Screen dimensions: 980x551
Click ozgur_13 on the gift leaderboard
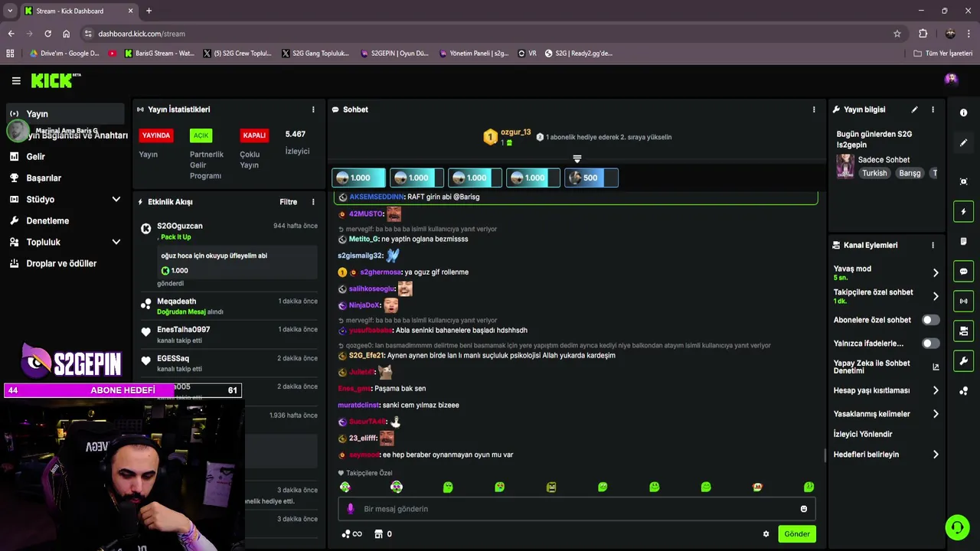coord(515,132)
